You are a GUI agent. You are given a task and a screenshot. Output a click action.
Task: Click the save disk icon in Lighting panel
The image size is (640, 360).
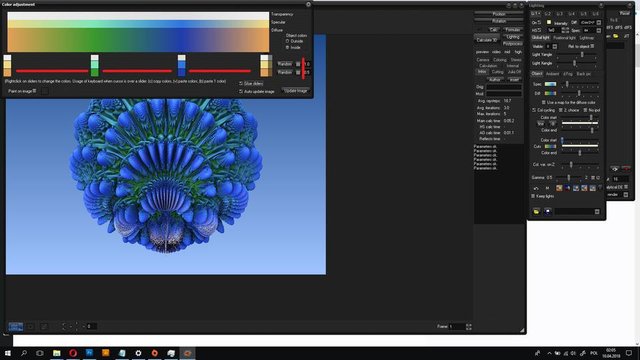click(x=548, y=211)
